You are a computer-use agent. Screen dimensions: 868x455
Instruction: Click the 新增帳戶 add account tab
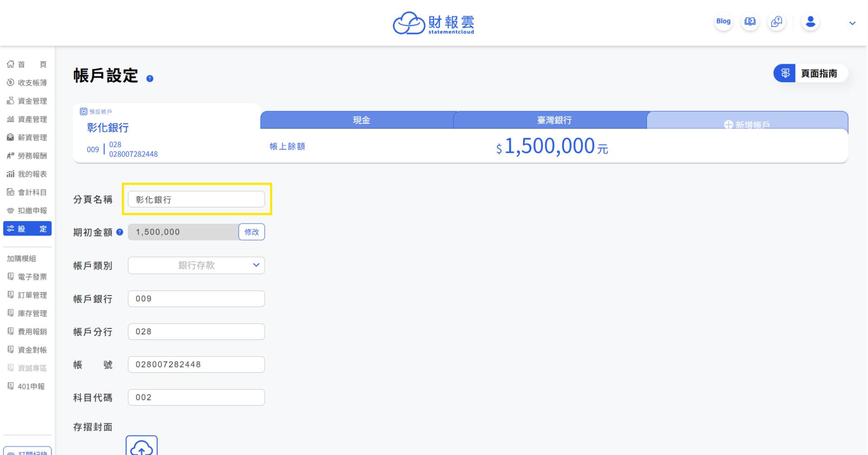747,121
